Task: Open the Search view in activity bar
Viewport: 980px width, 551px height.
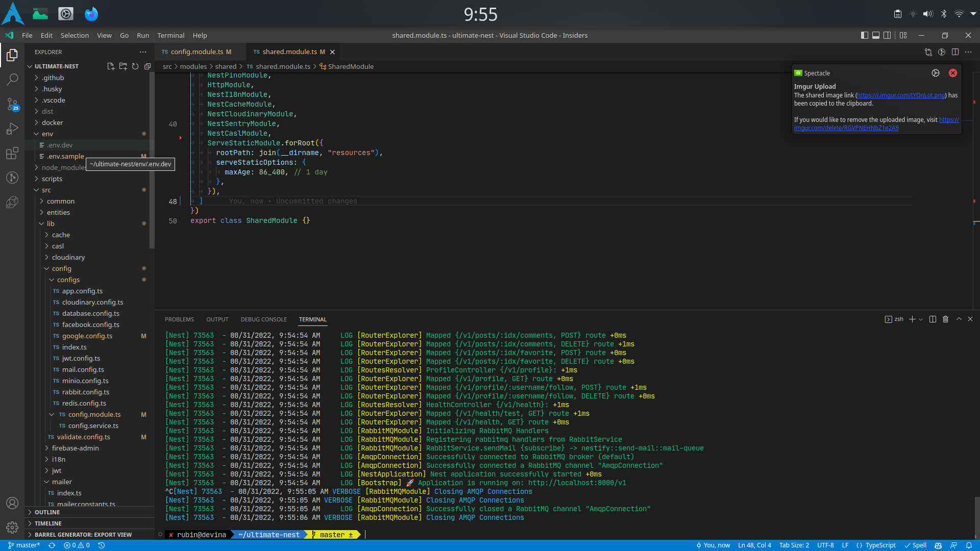Action: point(12,80)
